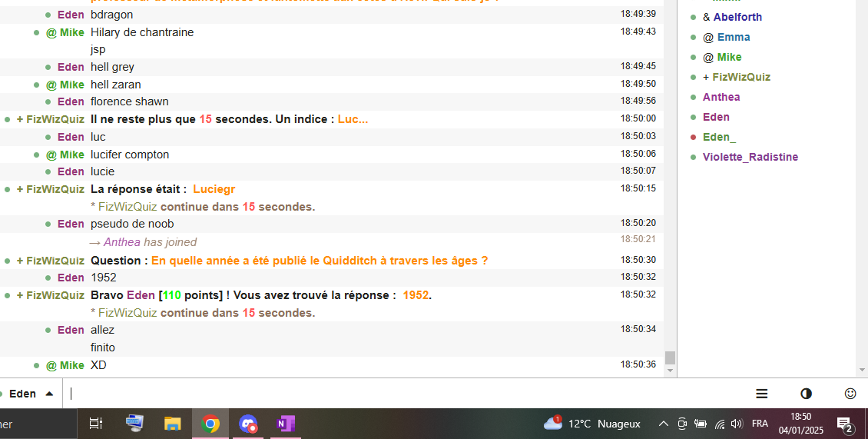
Task: Expand the Eden nickname dropdown arrow
Action: click(49, 394)
